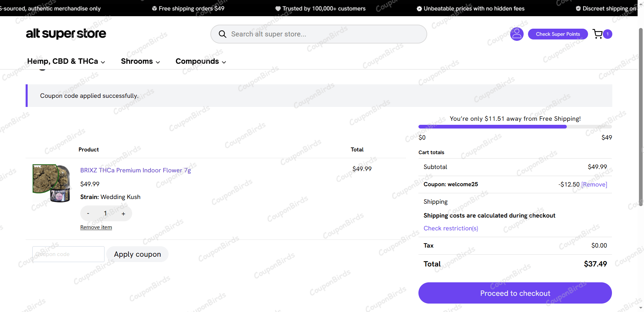Image resolution: width=644 pixels, height=312 pixels.
Task: Click the Total amount $37.49
Action: point(595,264)
